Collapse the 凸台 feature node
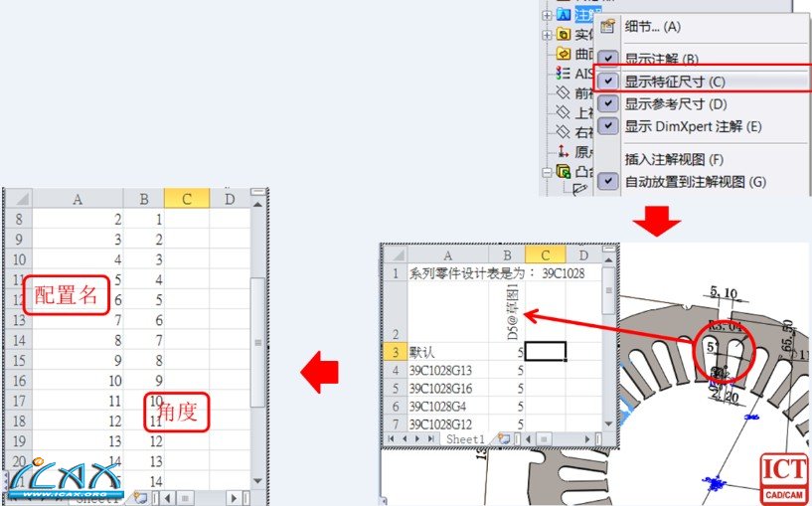This screenshot has height=506, width=812. click(547, 172)
